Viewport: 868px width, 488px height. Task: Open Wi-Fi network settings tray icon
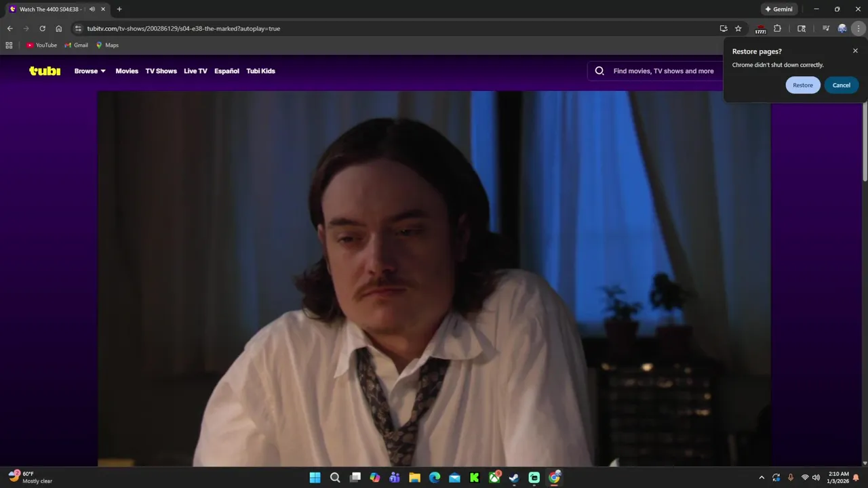(805, 478)
